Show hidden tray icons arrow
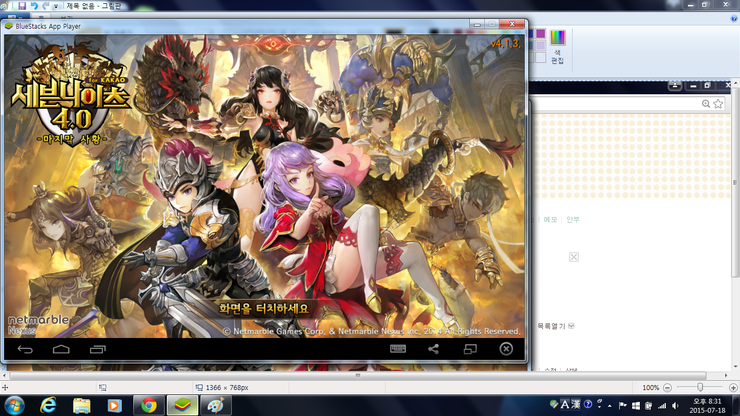The width and height of the screenshot is (740, 416). coord(610,406)
